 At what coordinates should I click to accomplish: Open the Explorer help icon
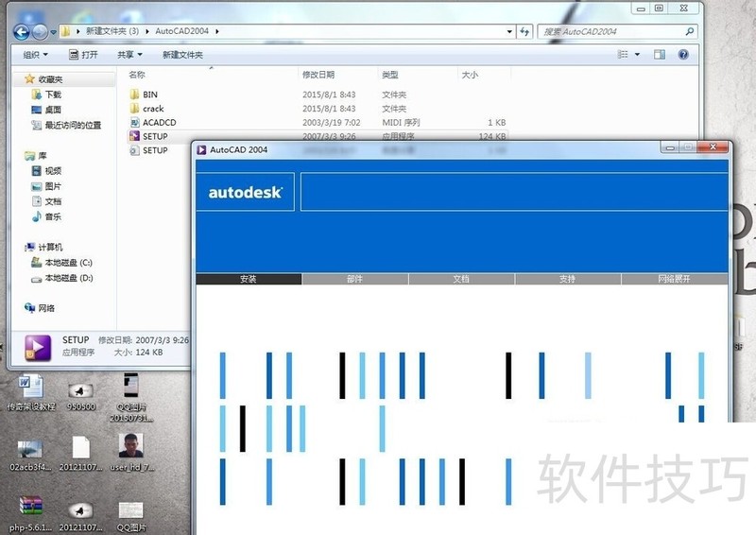pyautogui.click(x=683, y=55)
